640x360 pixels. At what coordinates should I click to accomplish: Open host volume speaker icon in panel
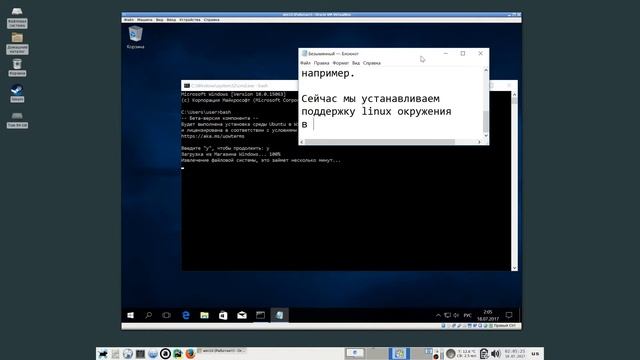coord(496,353)
